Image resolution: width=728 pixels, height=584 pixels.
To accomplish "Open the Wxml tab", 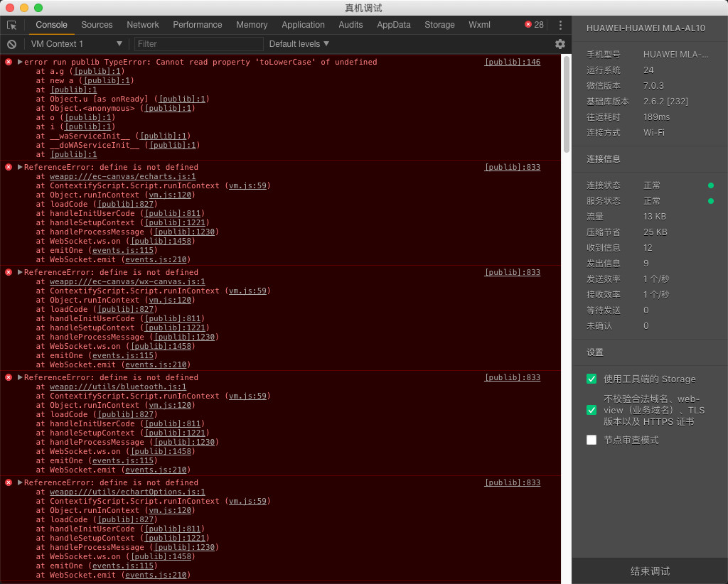I will point(479,25).
